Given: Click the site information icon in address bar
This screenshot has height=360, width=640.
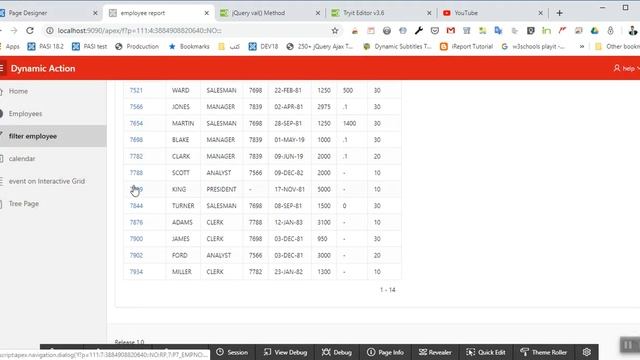Looking at the screenshot, I should (x=50, y=31).
